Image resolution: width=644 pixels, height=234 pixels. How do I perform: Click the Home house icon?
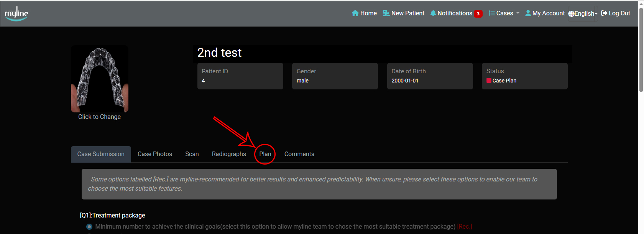tap(355, 13)
